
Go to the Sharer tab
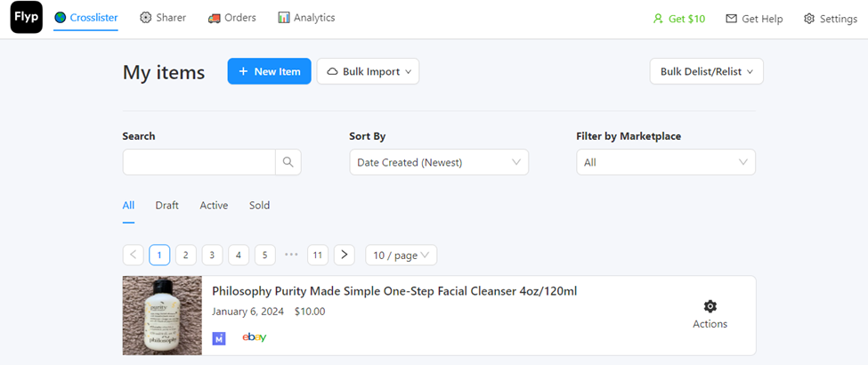point(163,18)
